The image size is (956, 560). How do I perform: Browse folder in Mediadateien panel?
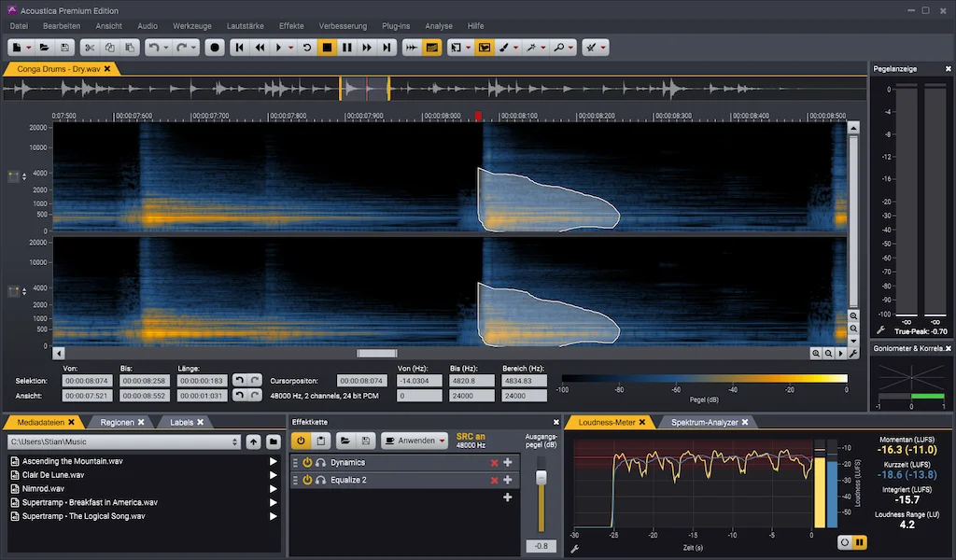(274, 441)
